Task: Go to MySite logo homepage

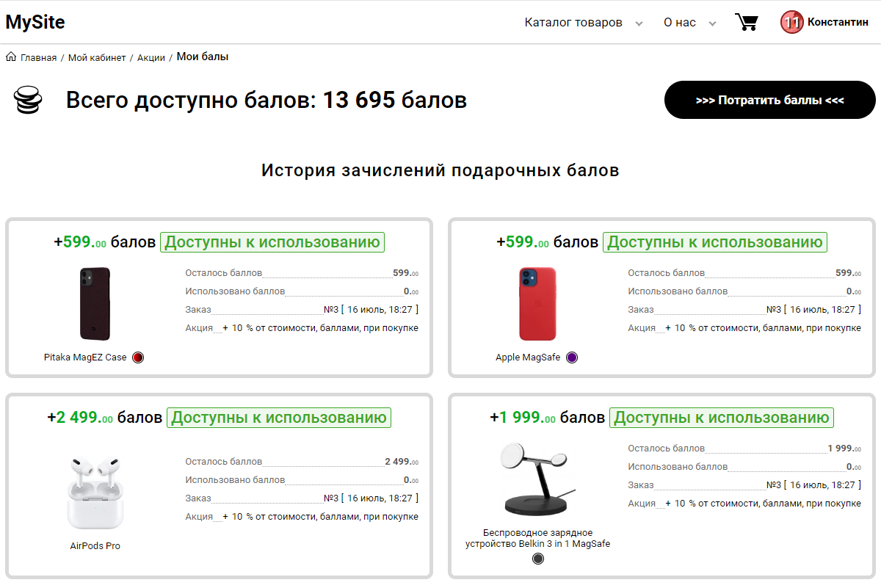Action: [35, 22]
